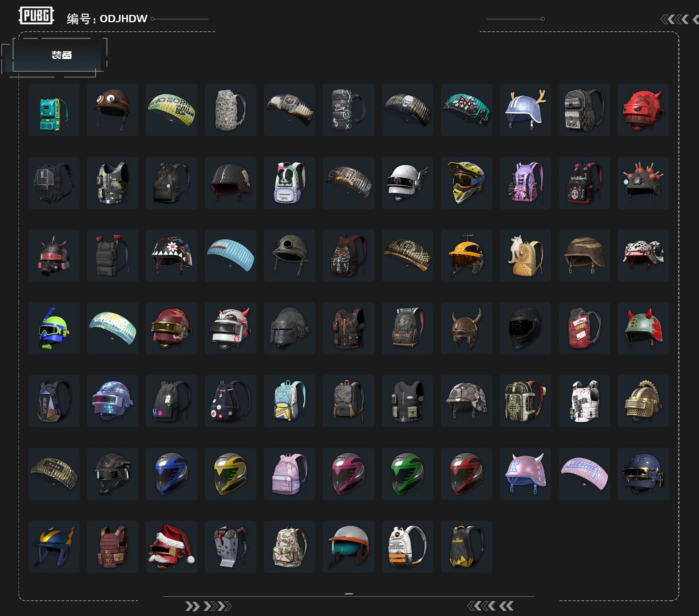
Task: Choose the backpack with white cat
Action: click(526, 255)
